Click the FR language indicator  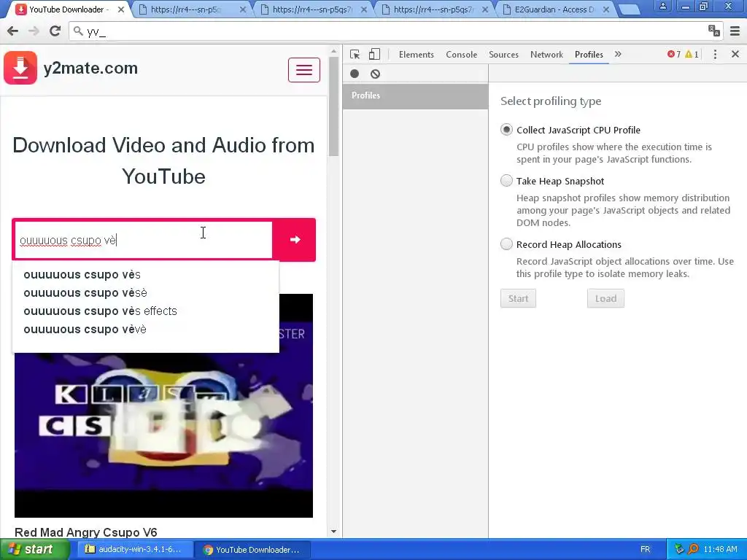[x=645, y=549]
